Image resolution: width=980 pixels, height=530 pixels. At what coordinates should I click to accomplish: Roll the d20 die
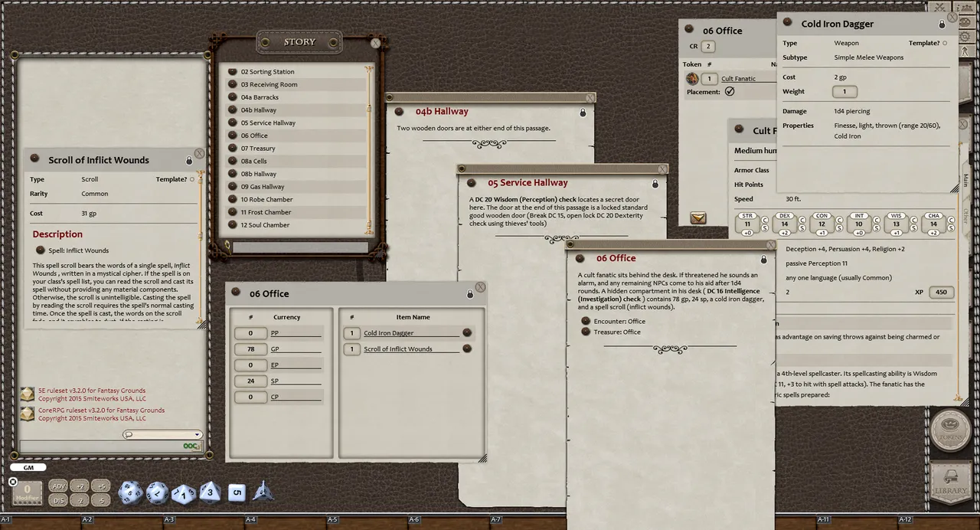(x=129, y=492)
